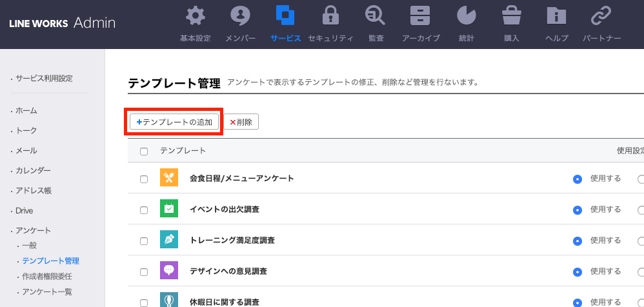Switch to the サービス tab
644x307 pixels.
tap(285, 23)
